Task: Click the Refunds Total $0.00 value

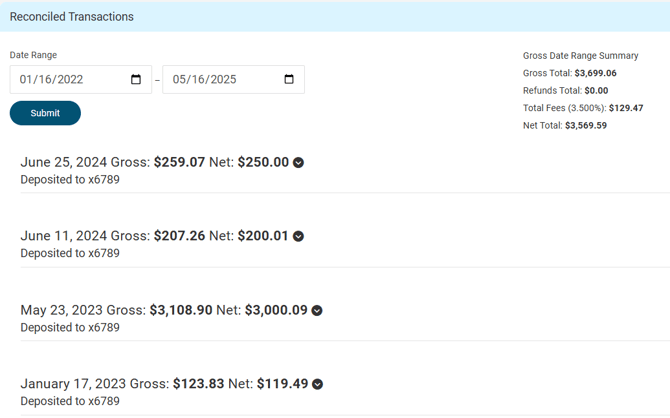Action: tap(596, 91)
